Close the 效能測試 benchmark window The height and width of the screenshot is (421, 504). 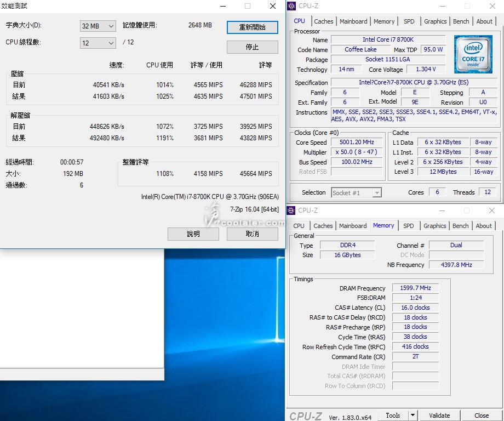point(273,6)
